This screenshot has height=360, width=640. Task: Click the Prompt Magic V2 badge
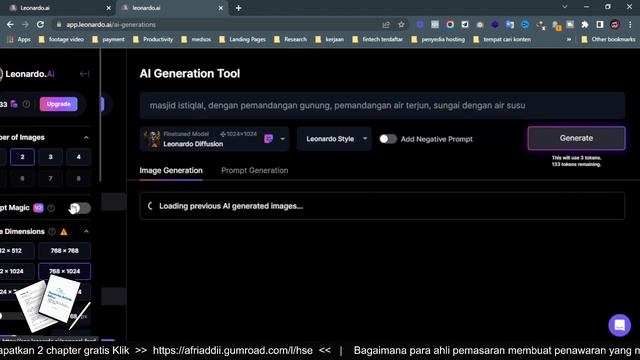point(38,208)
